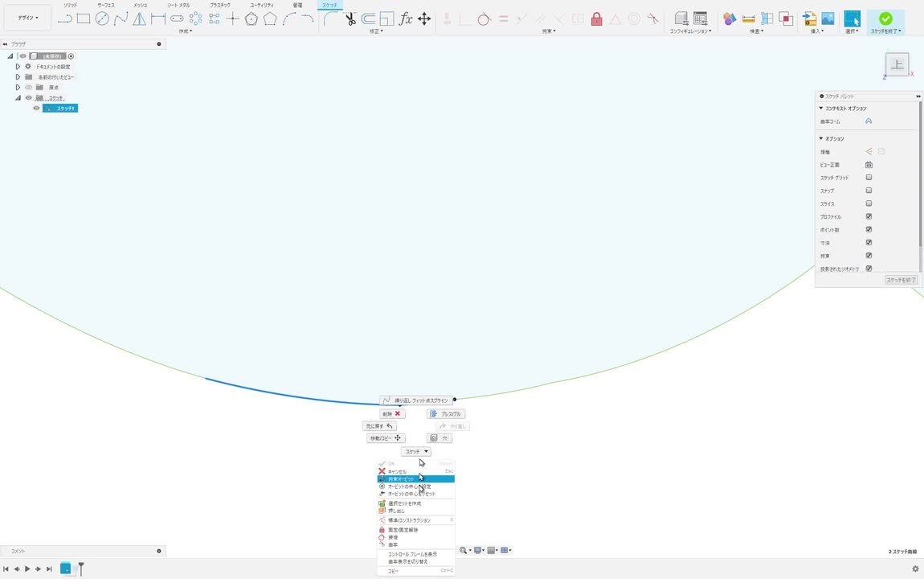The height and width of the screenshot is (579, 924).
Task: Click the 移動/コピー marking menu button
Action: click(x=386, y=438)
